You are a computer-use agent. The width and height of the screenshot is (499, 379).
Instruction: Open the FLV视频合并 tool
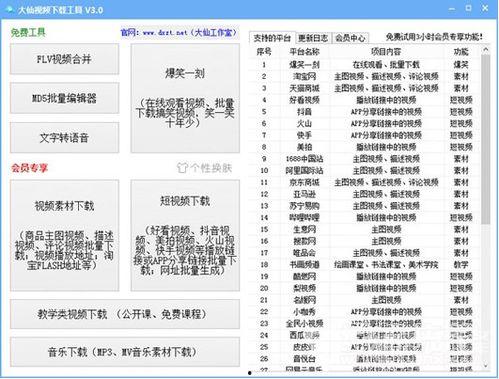click(64, 59)
